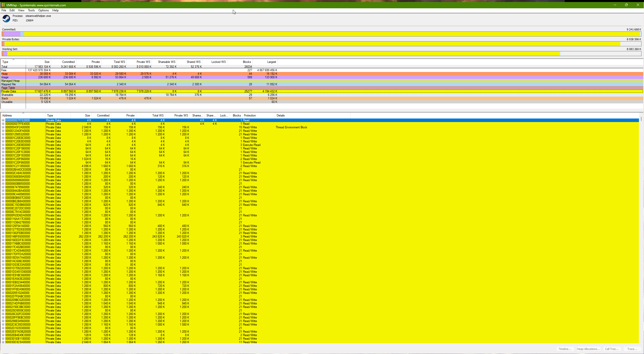Click the Steam process icon
The width and height of the screenshot is (644, 354).
coord(6,18)
